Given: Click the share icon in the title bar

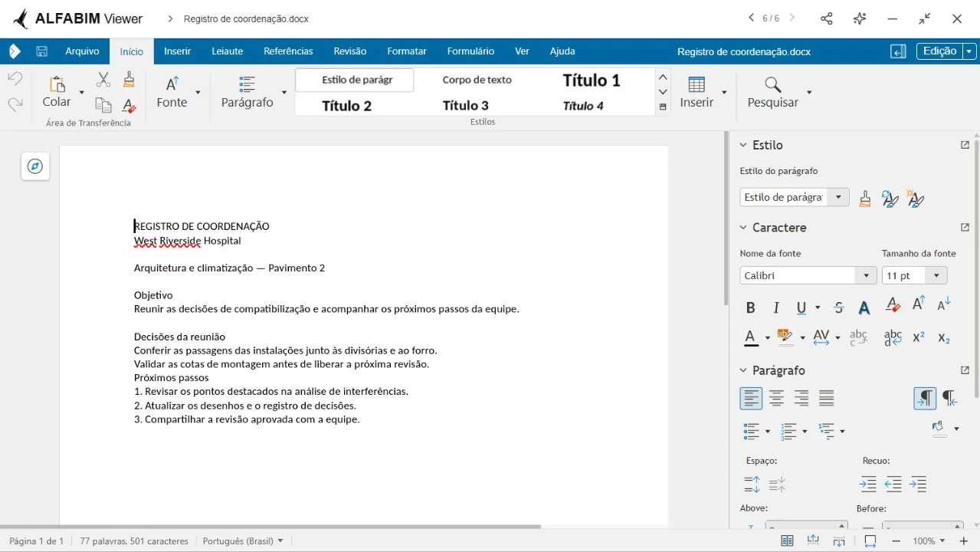Looking at the screenshot, I should pyautogui.click(x=826, y=18).
